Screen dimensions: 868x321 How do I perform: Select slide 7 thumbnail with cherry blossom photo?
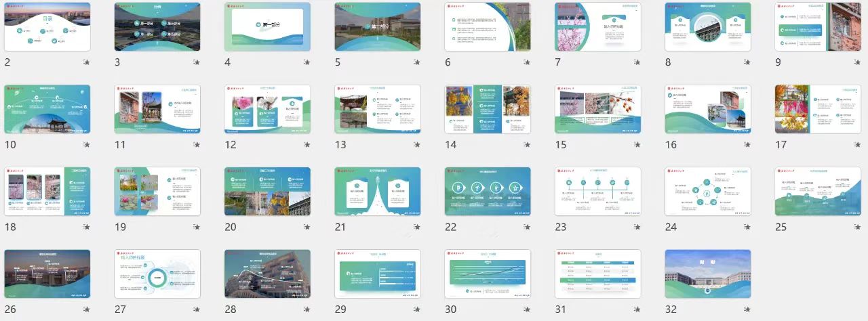click(x=597, y=26)
